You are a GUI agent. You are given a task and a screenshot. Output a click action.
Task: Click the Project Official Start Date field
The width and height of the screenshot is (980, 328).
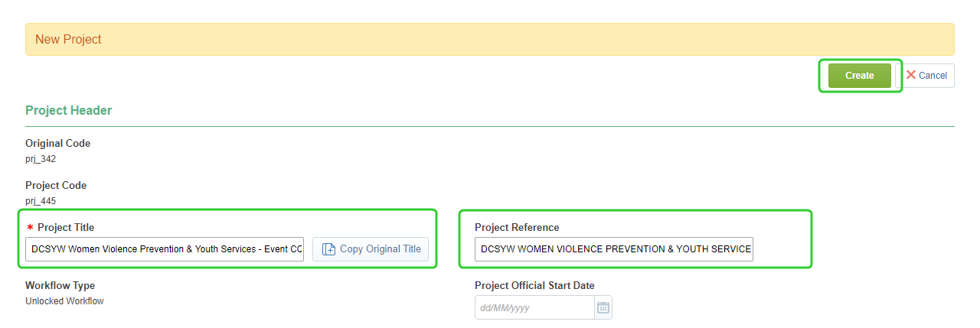(x=534, y=308)
